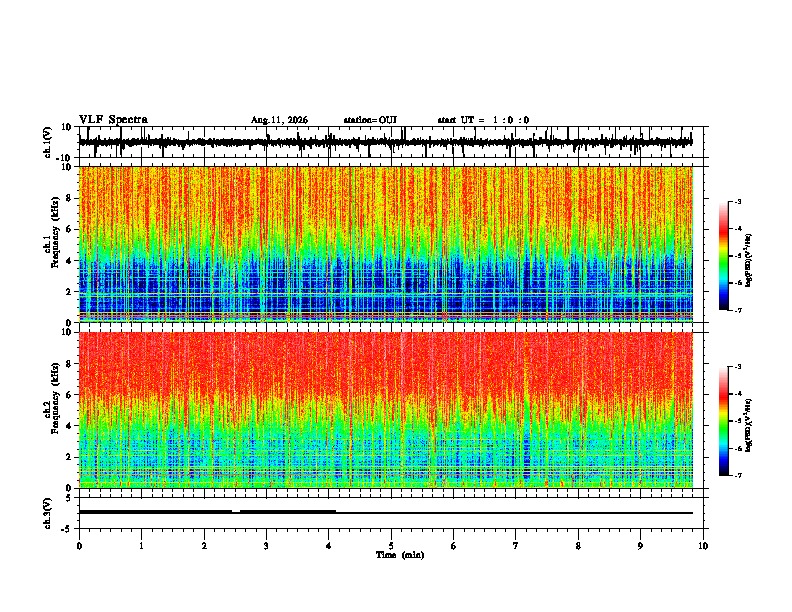Click the "-3" value on ch.2 colorbar
The width and height of the screenshot is (792, 612).
click(737, 367)
